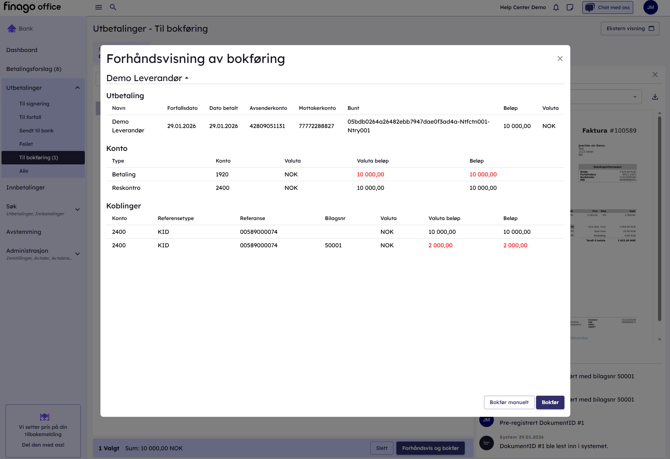Open the JM user avatar menu
Image resolution: width=670 pixels, height=459 pixels.
[x=650, y=7]
